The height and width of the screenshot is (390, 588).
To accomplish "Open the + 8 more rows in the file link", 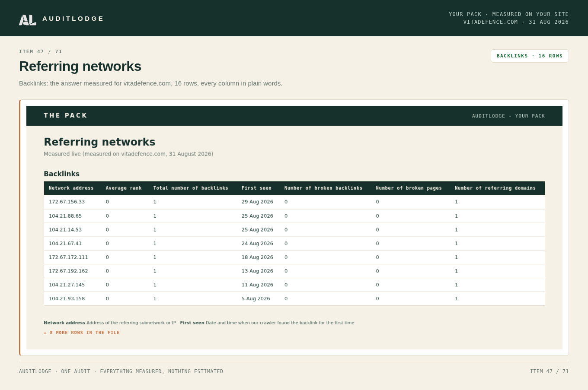I will click(82, 333).
